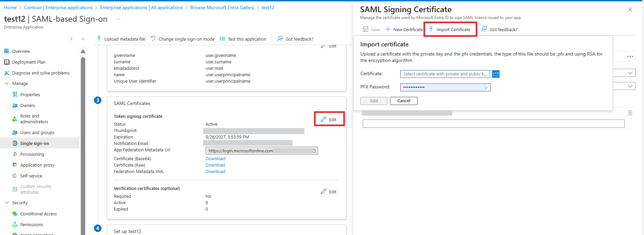The width and height of the screenshot is (644, 235).
Task: Click the sidebar scrollbar up arrow
Action: point(83,51)
